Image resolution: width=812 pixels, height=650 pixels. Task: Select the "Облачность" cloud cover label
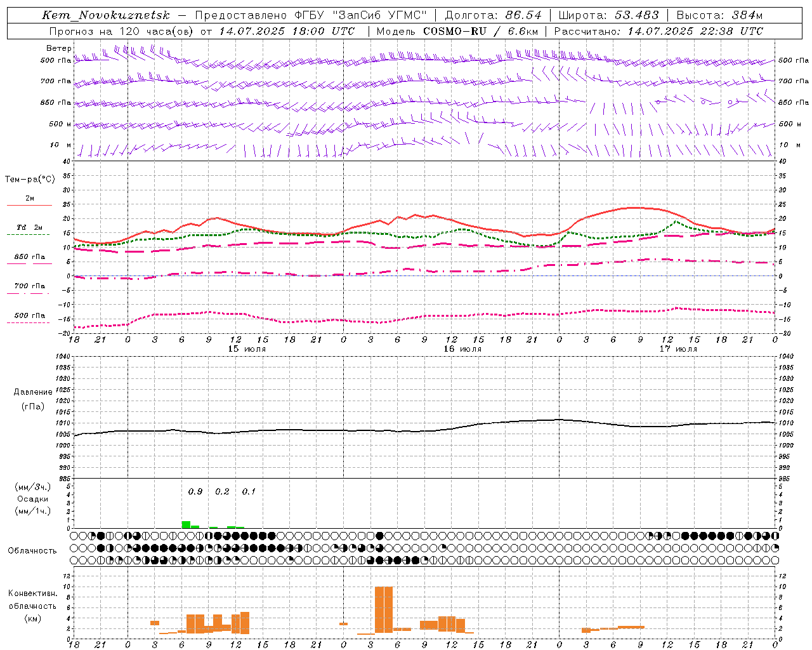tap(32, 550)
